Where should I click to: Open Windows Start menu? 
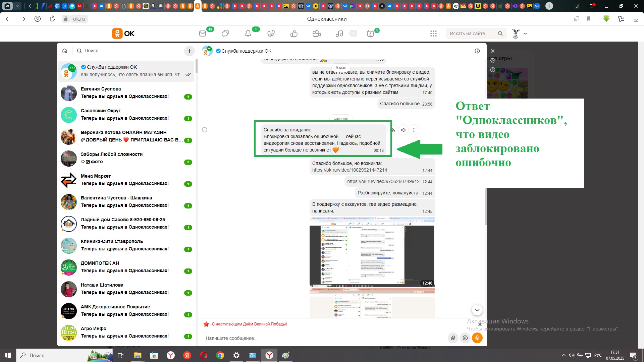pyautogui.click(x=8, y=355)
